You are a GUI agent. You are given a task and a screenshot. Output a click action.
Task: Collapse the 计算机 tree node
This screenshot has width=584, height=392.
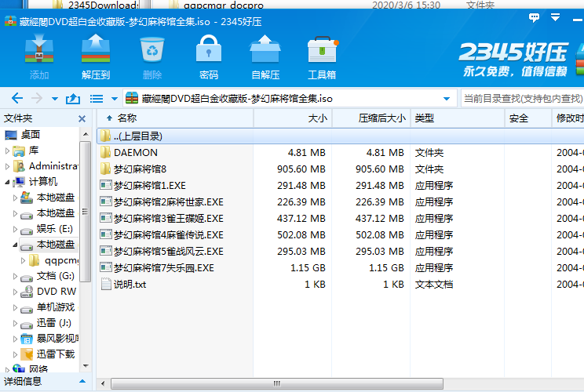(x=7, y=182)
